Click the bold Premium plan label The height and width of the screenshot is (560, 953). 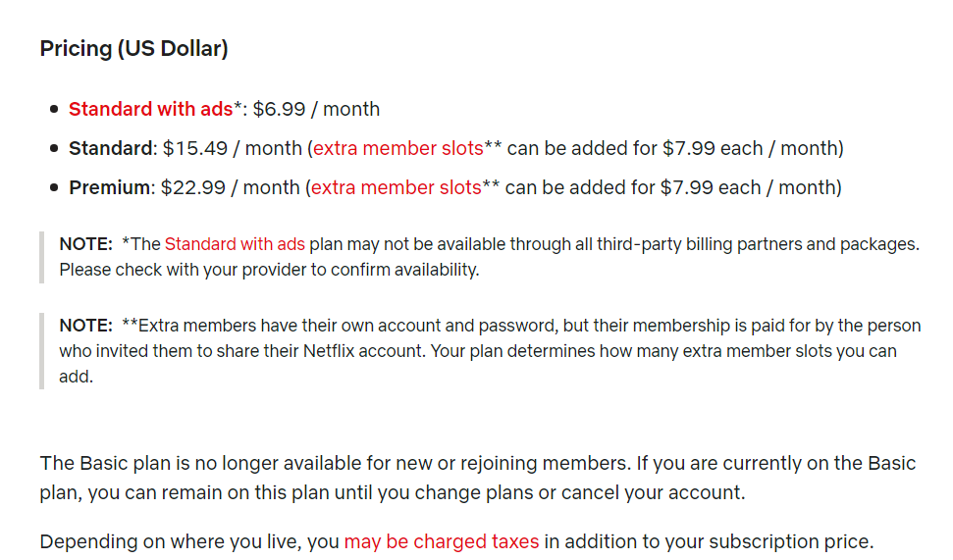point(109,187)
